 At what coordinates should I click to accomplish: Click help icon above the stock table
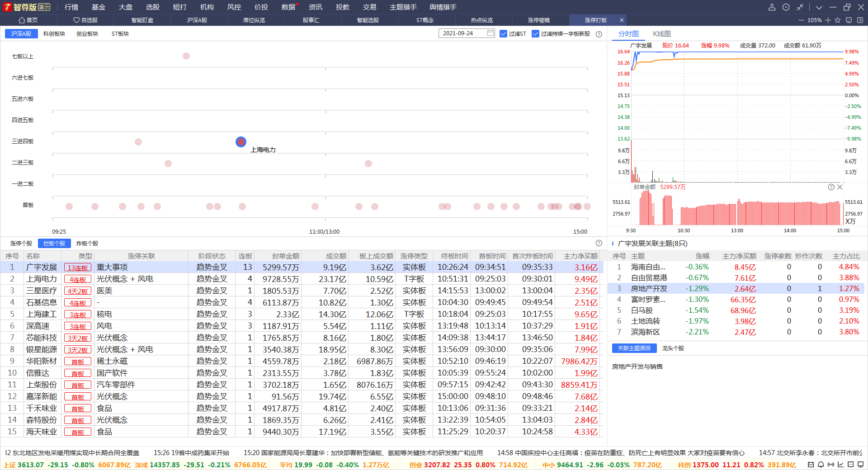[599, 243]
